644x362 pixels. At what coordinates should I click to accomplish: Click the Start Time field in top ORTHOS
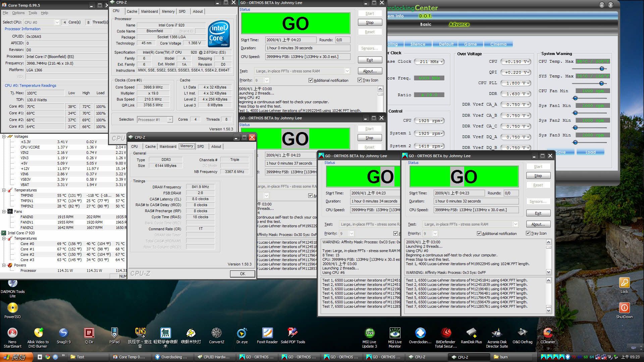click(x=291, y=40)
